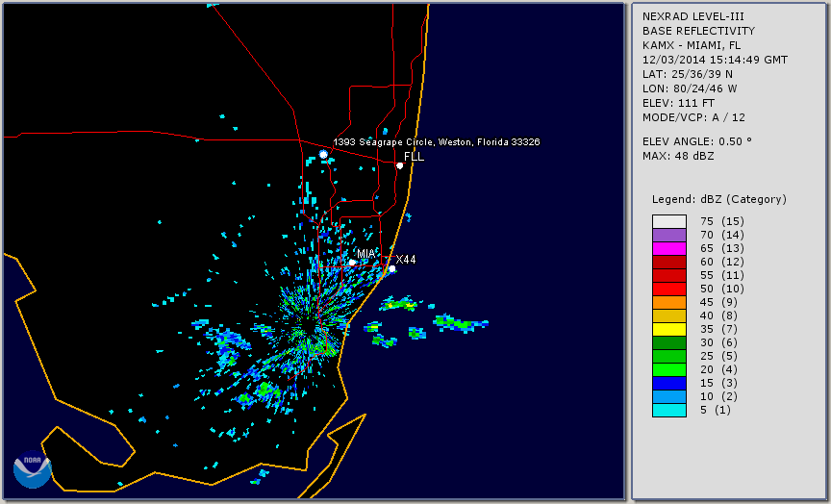831x504 pixels.
Task: Click the '50 (10)' legend value
Action: click(x=721, y=289)
